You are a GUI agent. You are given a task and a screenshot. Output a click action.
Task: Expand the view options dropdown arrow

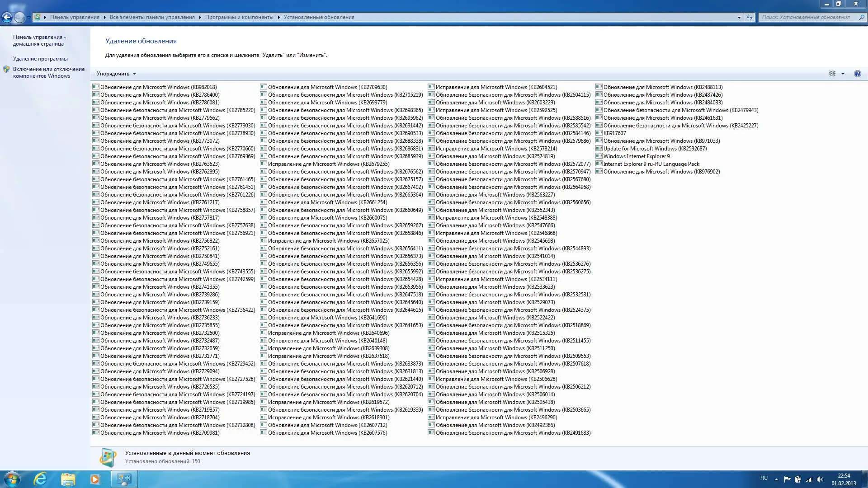843,74
